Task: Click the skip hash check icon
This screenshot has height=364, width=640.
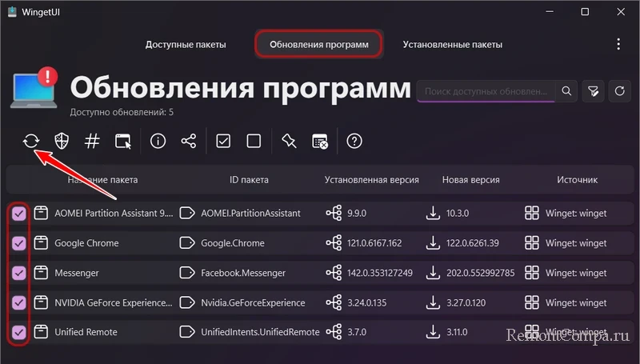Action: (92, 141)
